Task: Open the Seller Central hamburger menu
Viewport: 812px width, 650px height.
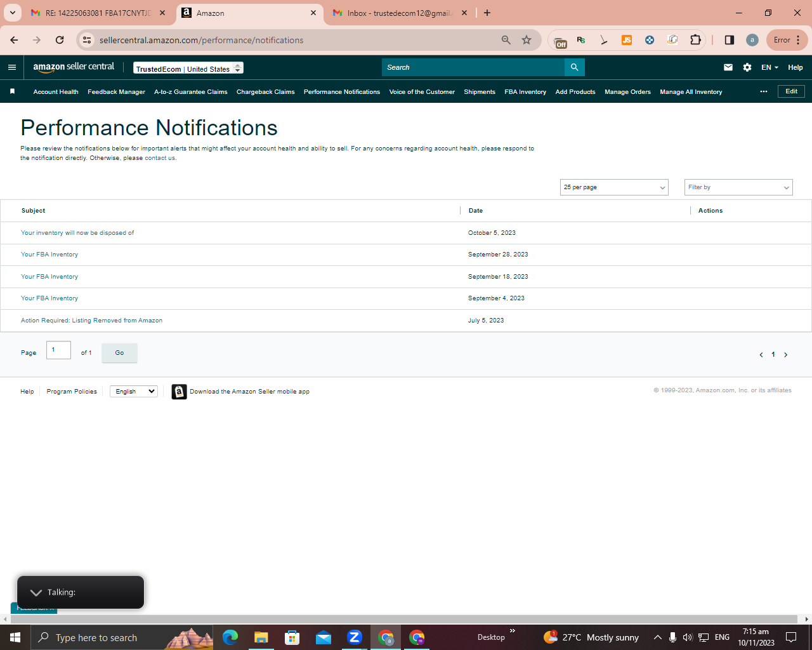Action: coord(12,67)
